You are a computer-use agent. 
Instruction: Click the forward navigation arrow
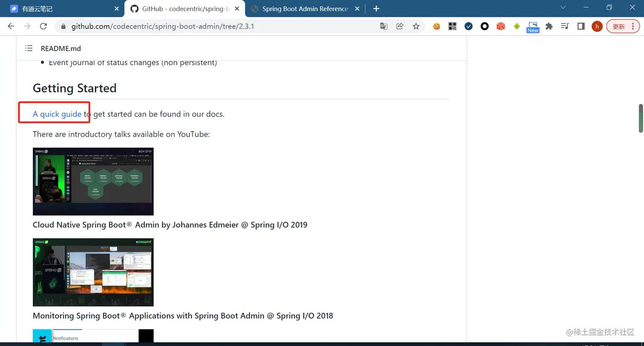pyautogui.click(x=27, y=26)
